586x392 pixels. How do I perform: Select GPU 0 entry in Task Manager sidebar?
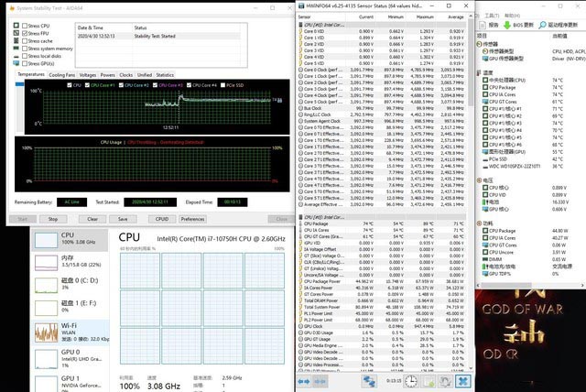click(x=71, y=358)
